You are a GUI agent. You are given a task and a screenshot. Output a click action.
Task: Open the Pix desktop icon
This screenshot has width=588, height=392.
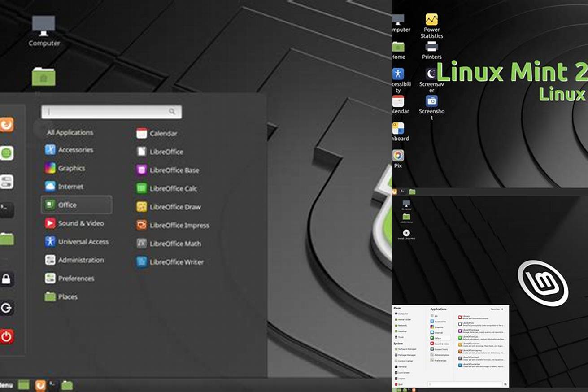398,159
